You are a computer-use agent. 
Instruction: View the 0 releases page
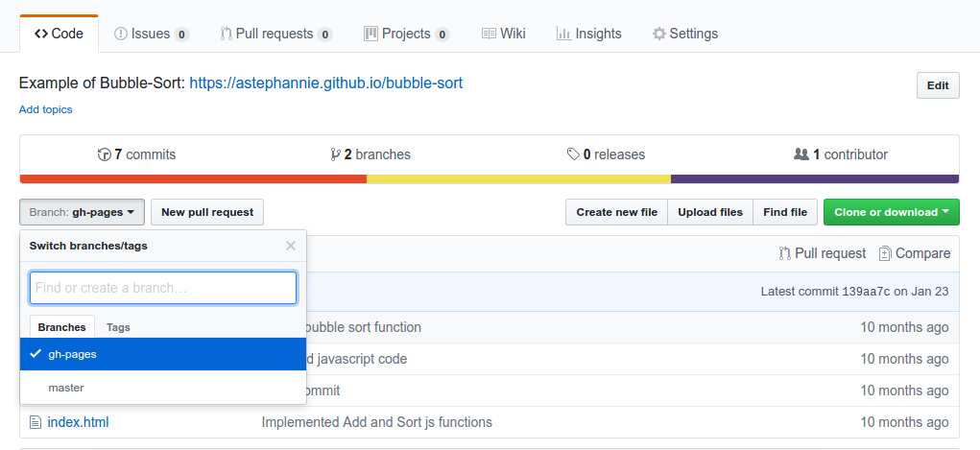click(x=606, y=154)
